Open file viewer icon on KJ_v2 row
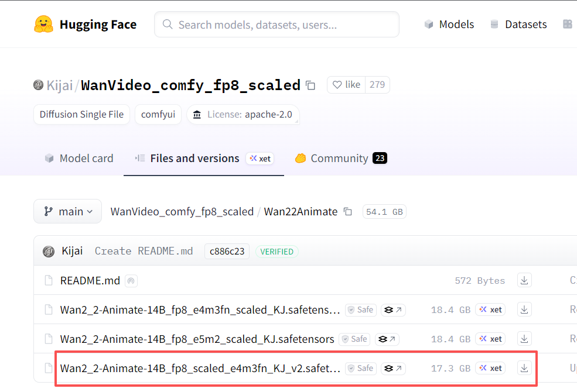Image resolution: width=577 pixels, height=392 pixels. [x=393, y=369]
